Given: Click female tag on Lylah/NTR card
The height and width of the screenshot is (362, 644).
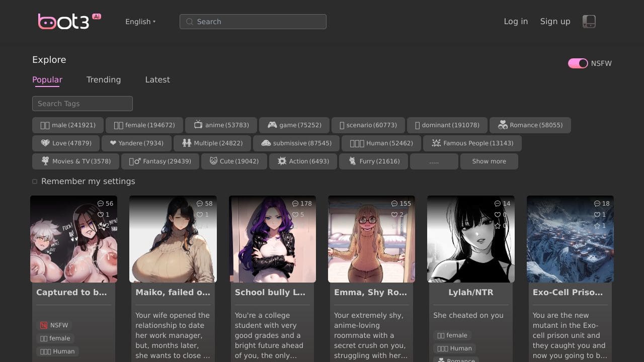Looking at the screenshot, I should 452,335.
